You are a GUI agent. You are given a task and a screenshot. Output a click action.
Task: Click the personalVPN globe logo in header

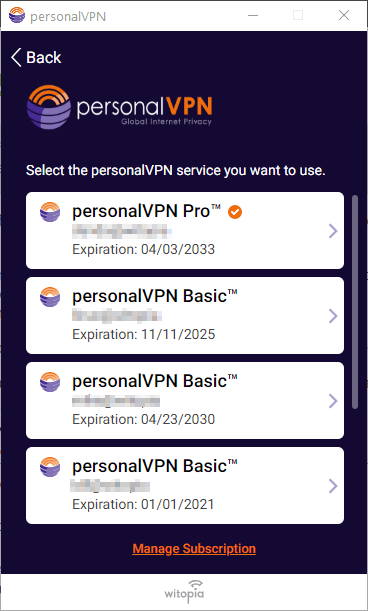49,107
